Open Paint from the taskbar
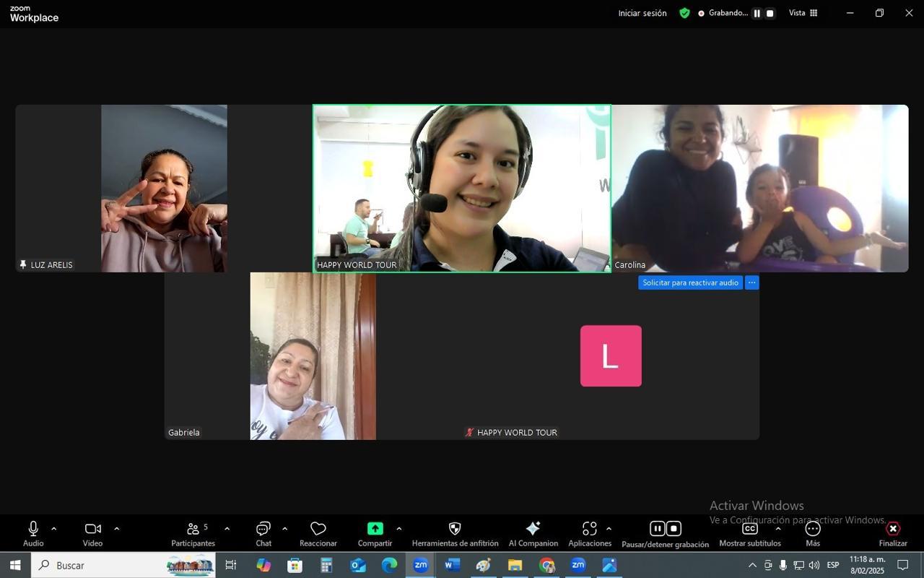The height and width of the screenshot is (578, 924). 484,565
